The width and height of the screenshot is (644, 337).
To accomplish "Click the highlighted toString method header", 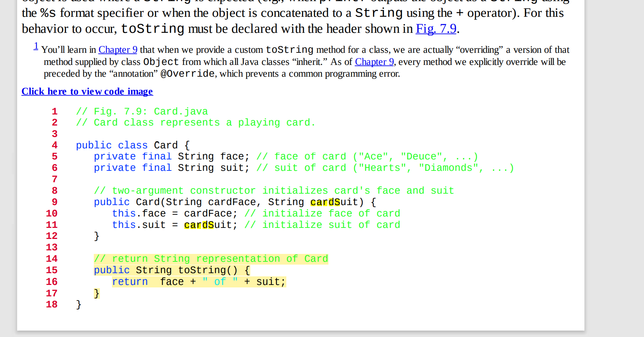I will tap(172, 270).
